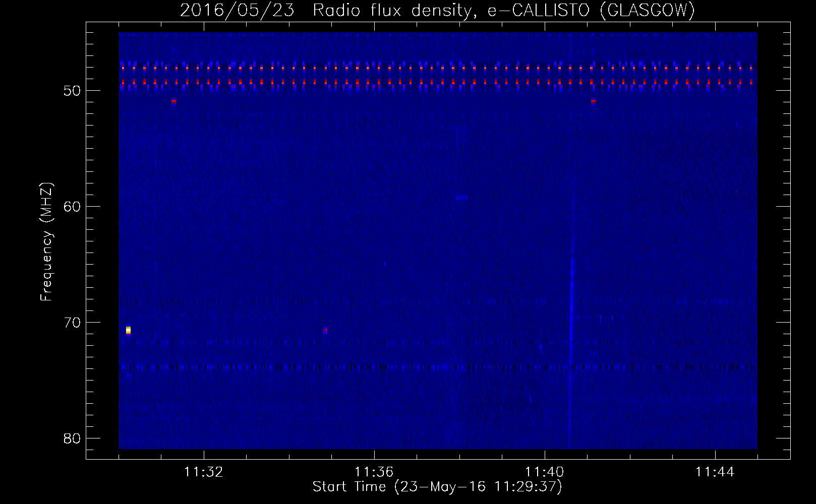Click the red spot near 51 MHz at 11:31
This screenshot has width=816, height=504.
coord(173,101)
